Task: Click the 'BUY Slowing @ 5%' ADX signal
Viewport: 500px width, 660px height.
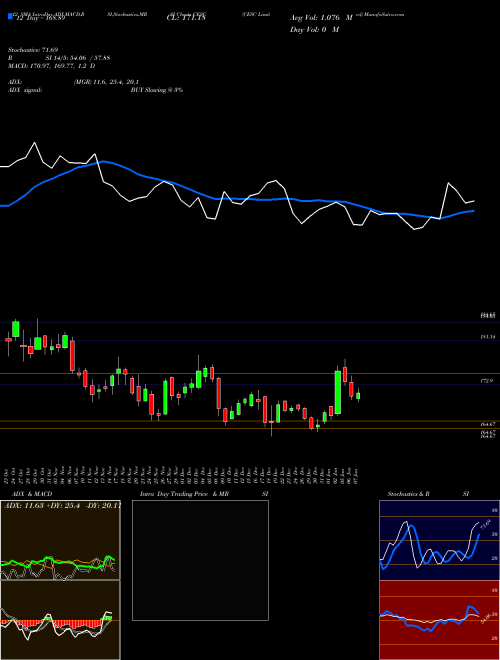Action: pyautogui.click(x=157, y=90)
